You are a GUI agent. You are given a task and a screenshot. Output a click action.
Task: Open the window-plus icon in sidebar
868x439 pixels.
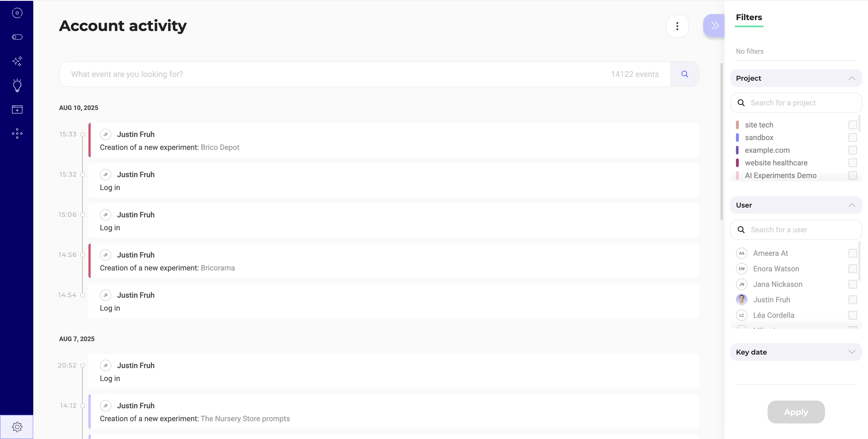click(x=17, y=110)
